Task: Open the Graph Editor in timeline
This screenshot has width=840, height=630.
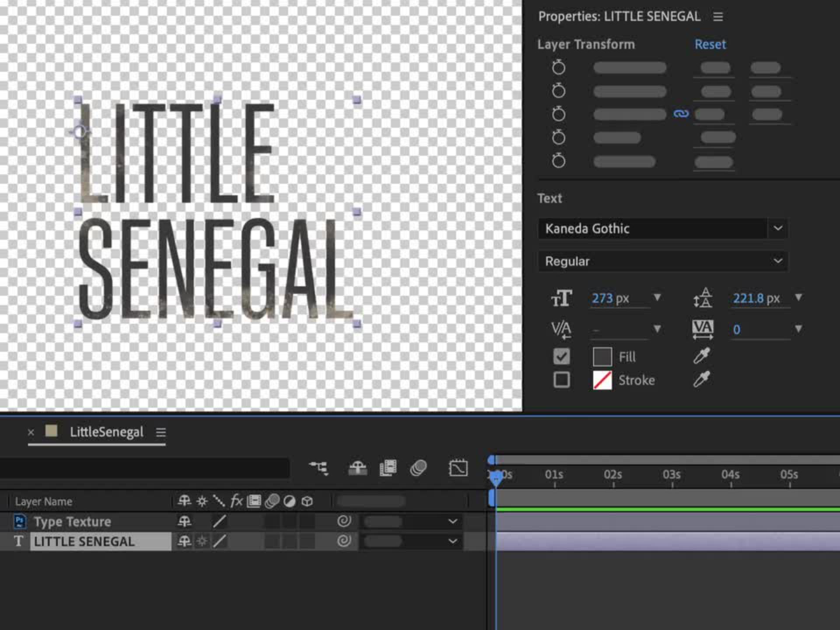Action: (x=458, y=468)
